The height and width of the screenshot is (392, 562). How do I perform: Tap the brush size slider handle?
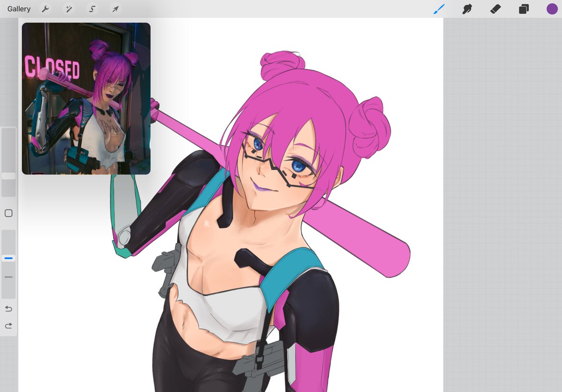8,176
